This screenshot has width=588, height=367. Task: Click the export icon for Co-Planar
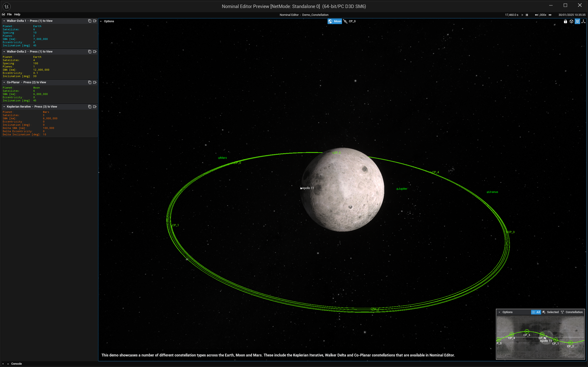coord(95,82)
